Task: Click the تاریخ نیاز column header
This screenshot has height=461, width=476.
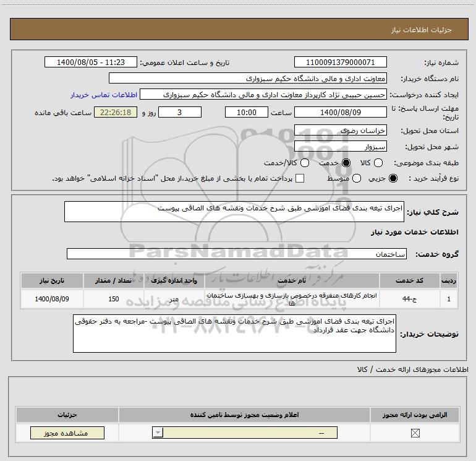Action: pos(52,280)
